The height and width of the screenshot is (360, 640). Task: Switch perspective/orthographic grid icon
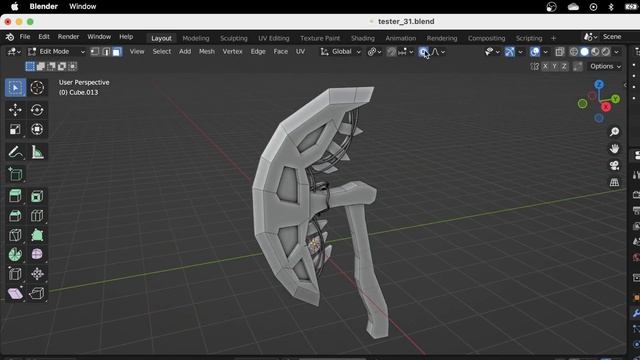tap(614, 182)
